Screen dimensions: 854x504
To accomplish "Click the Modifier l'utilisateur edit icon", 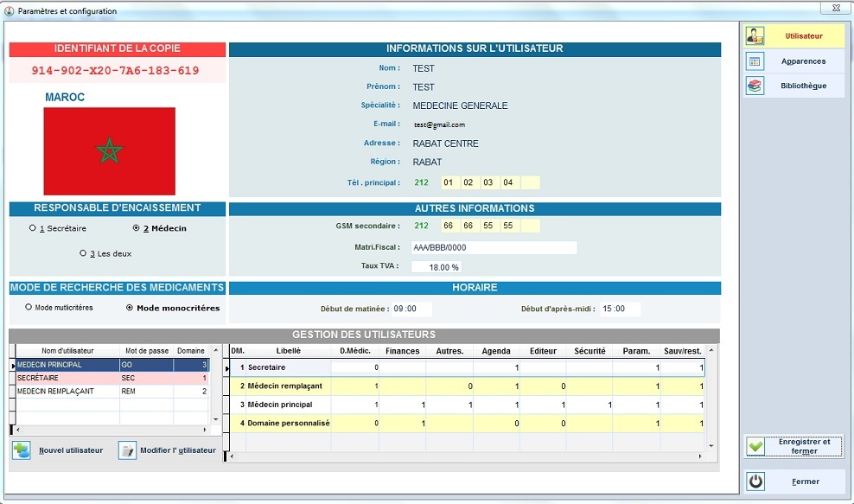I will pyautogui.click(x=127, y=450).
